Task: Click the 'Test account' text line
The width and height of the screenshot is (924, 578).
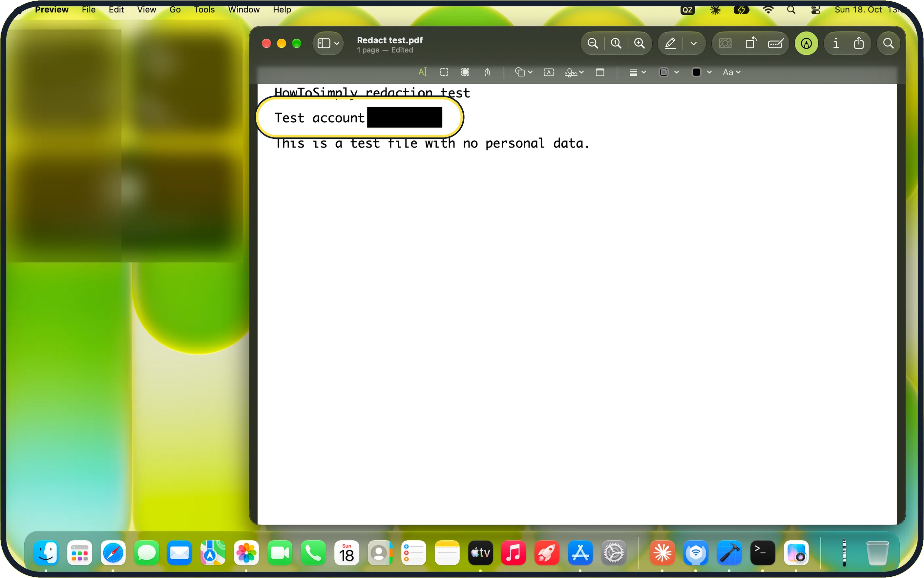Action: click(x=319, y=118)
